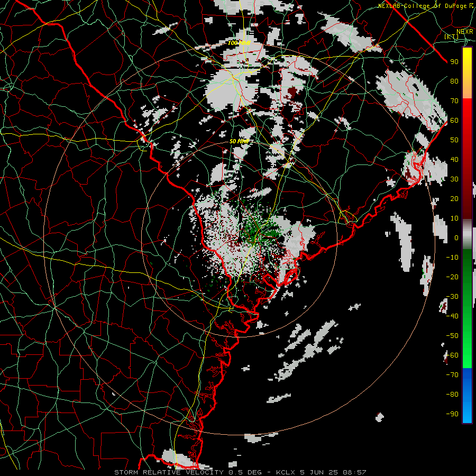Screen dimensions: 476x476
Task: Click the NEXR label above the scale
Action: (464, 32)
